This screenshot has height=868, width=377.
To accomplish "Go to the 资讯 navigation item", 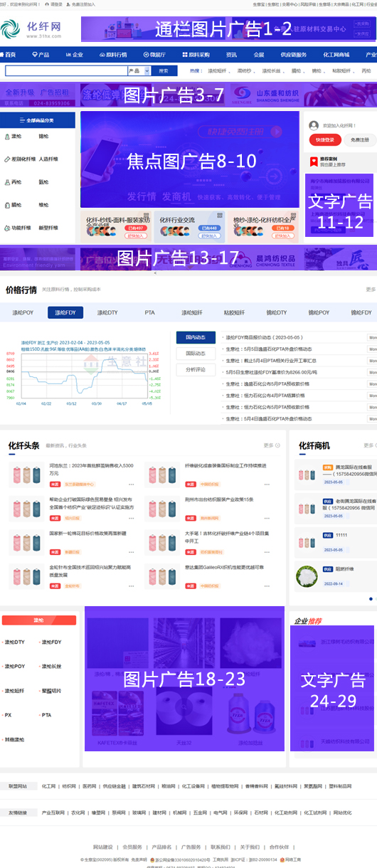I will coord(231,55).
